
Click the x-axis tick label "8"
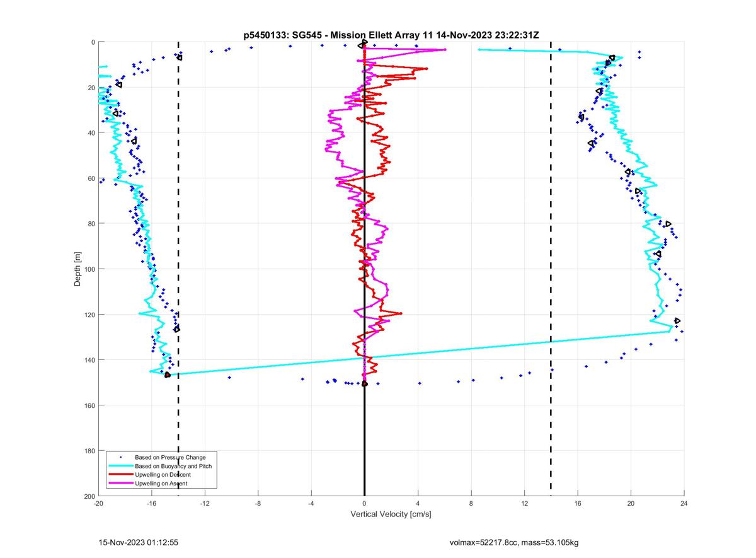[x=471, y=504]
